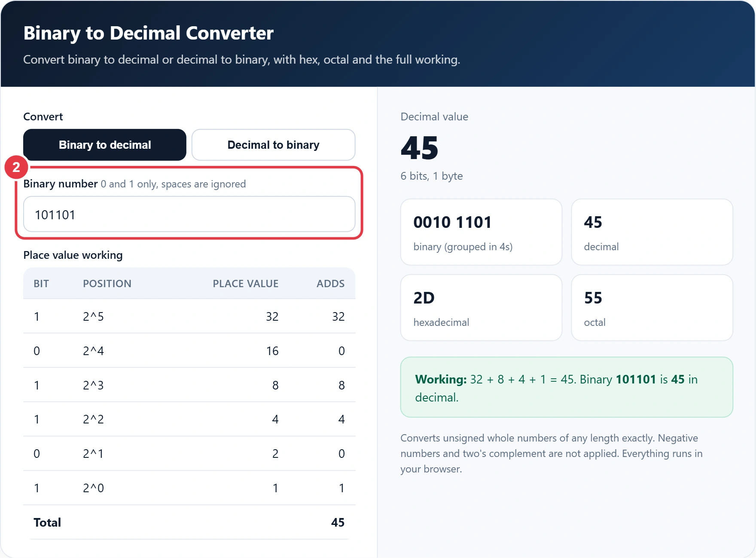Click the 'Decimal value' heading
This screenshot has height=558, width=756.
[x=434, y=117]
